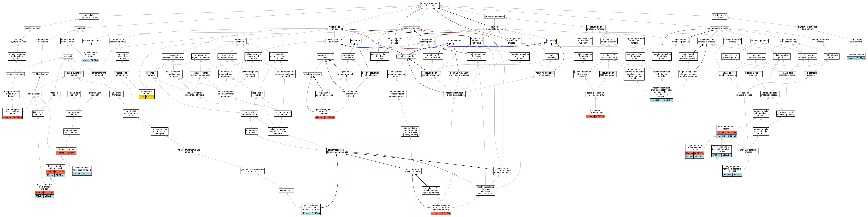The height and width of the screenshot is (217, 868).
Task: Click the 'glucose transmembrane transport' node
Action: (252, 171)
